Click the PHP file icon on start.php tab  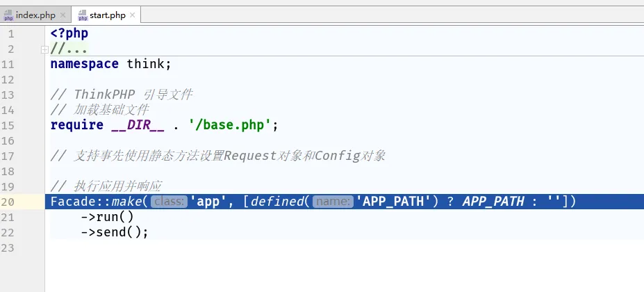(83, 15)
